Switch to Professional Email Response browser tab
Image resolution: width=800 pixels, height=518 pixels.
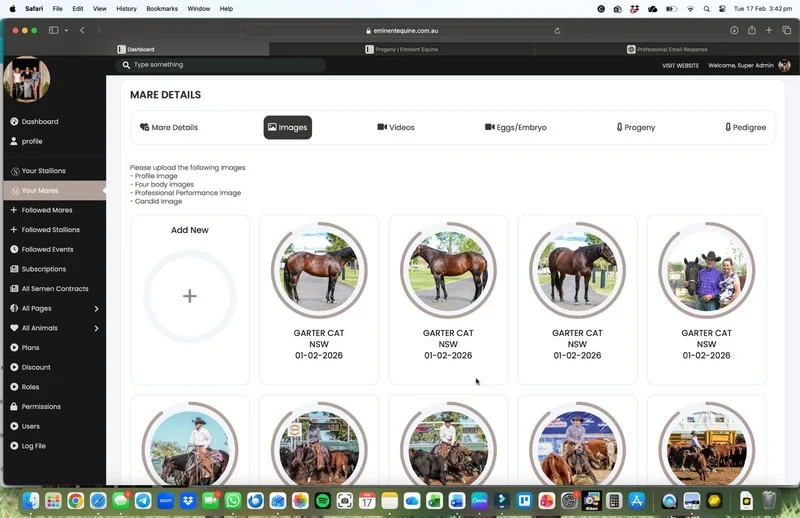tap(667, 50)
